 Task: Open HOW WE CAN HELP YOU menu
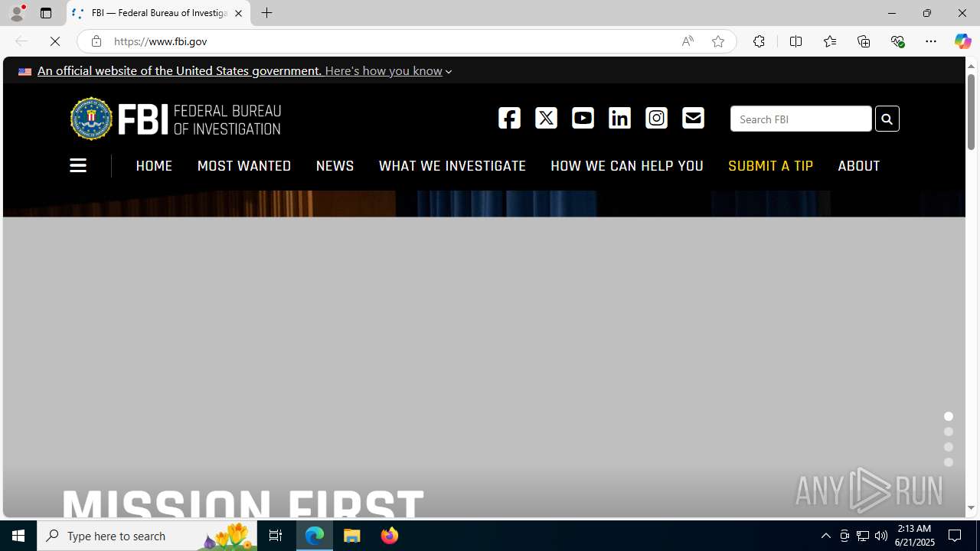coord(627,166)
